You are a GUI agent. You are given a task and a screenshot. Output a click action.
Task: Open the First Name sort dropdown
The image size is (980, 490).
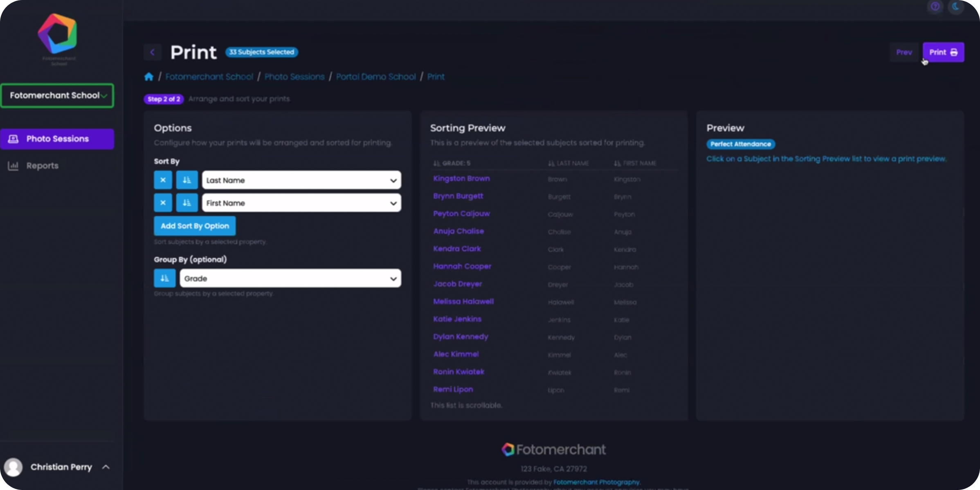[301, 203]
